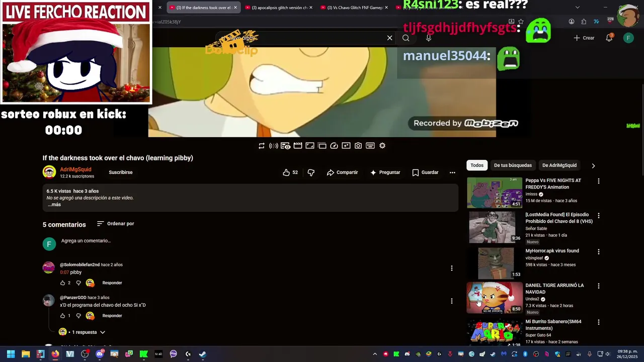Click the clapperboard icon below the video

point(298,146)
